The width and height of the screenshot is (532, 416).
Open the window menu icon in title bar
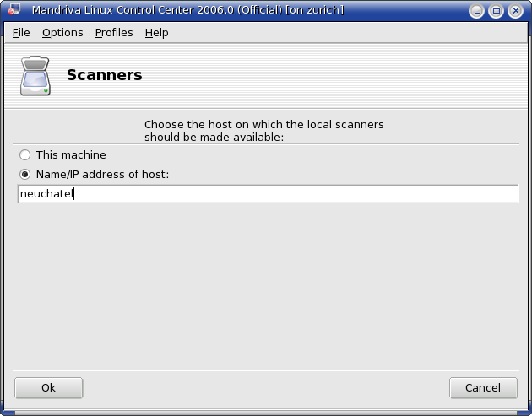pos(14,10)
